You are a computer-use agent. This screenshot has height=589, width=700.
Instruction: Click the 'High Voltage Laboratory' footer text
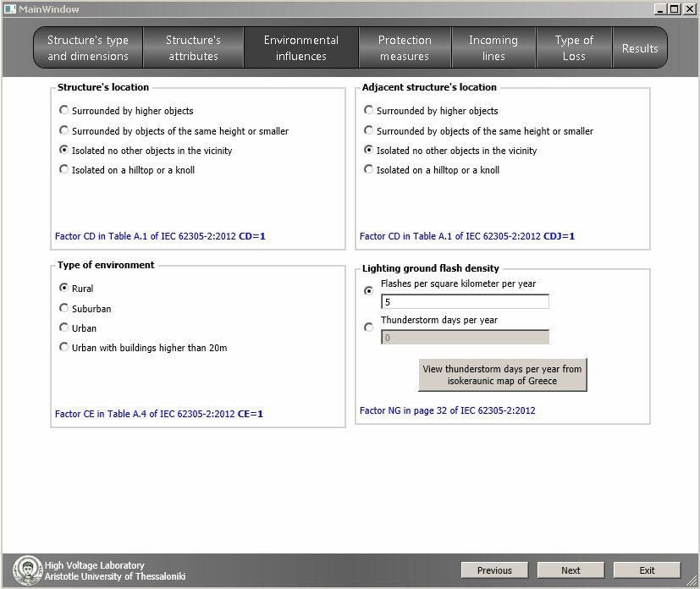[94, 565]
